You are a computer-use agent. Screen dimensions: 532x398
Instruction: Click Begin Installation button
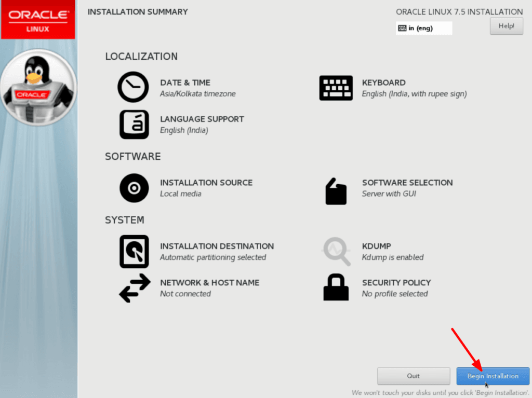pos(493,376)
